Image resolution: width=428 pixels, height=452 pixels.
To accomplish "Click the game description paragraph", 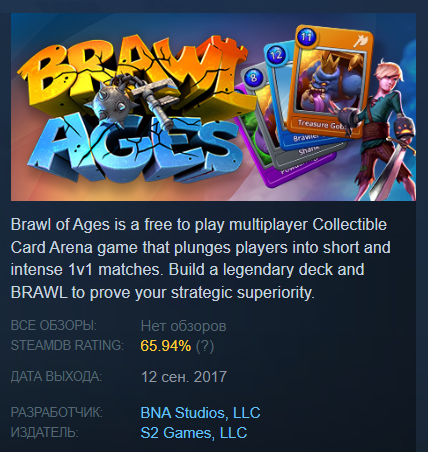I will 201,259.
